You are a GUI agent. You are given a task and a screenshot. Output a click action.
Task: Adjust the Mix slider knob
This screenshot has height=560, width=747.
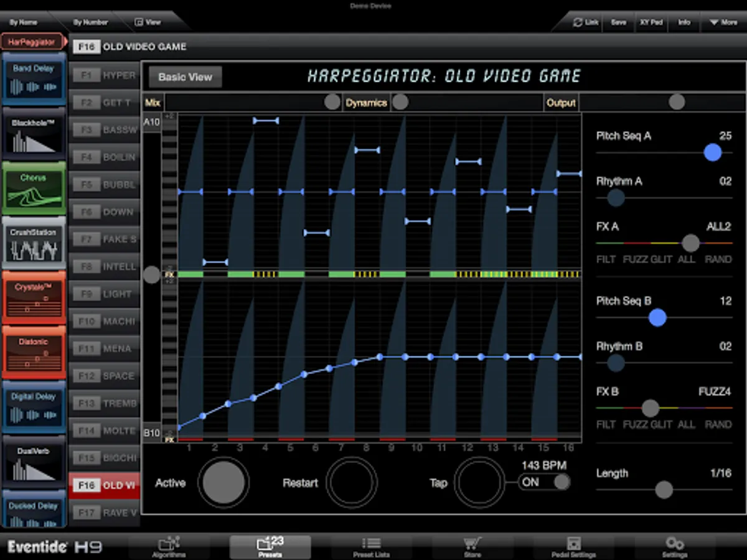[x=332, y=103]
